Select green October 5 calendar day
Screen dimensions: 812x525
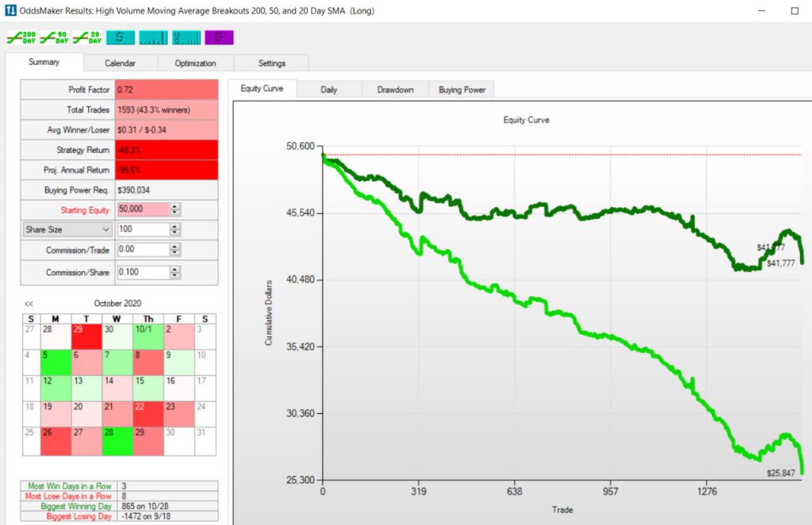click(x=56, y=362)
